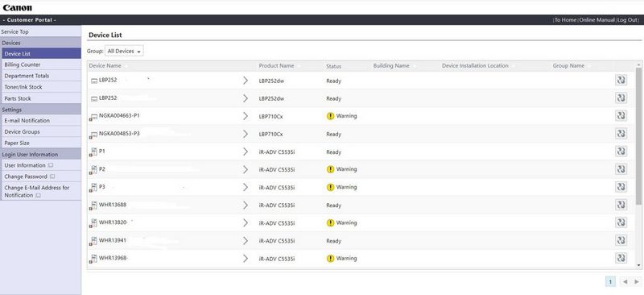Viewport: 644px width, 295px height.
Task: Click device list vertical scrollbar thumb
Action: tap(638, 135)
